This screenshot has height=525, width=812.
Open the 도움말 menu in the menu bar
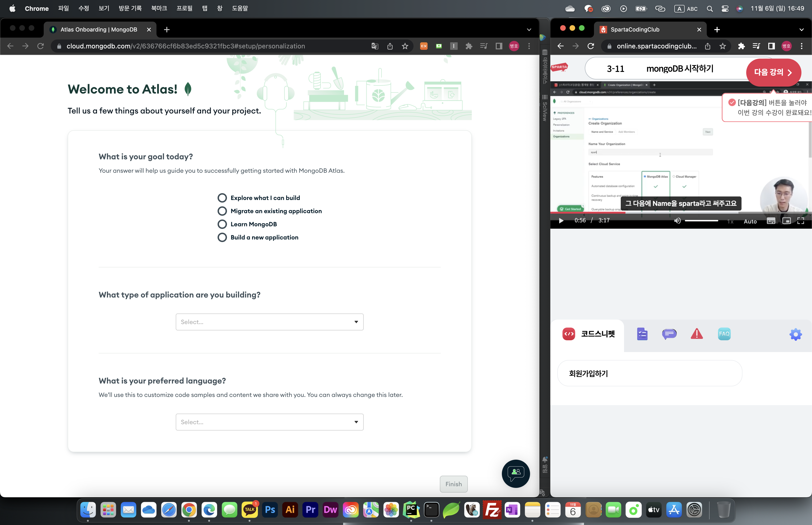[240, 8]
